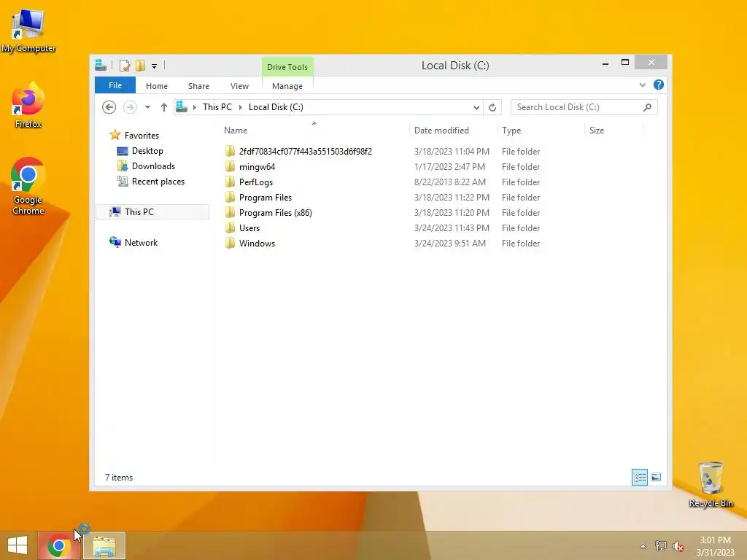Viewport: 747px width, 560px height.
Task: Switch to the Share ribbon tab
Action: [198, 86]
